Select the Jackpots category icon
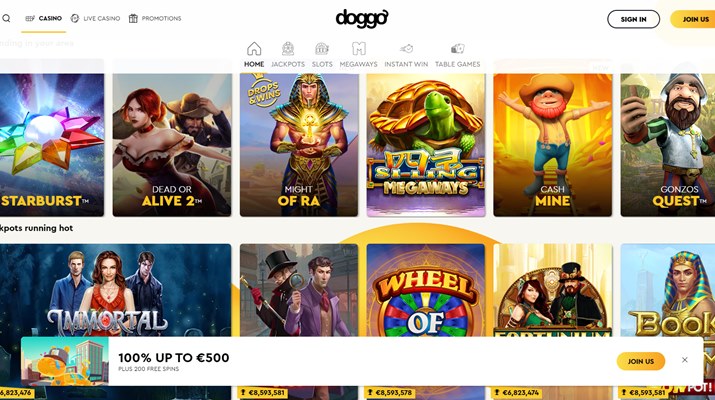This screenshot has height=400, width=715. pos(288,49)
